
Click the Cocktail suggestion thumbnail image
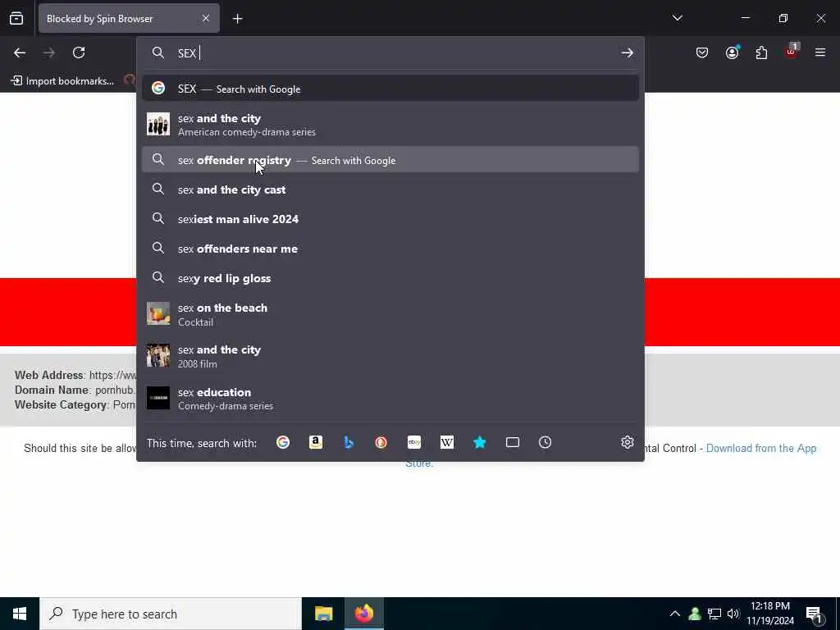pos(158,314)
